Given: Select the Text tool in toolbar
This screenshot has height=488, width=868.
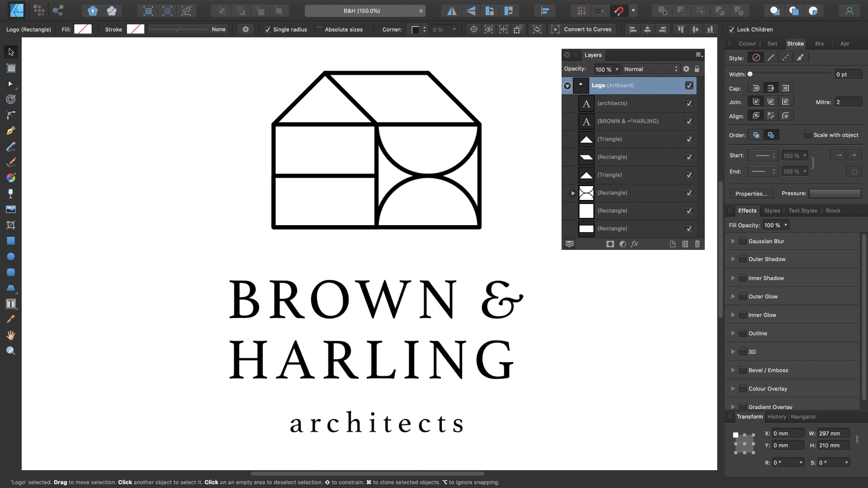Looking at the screenshot, I should coord(11,304).
